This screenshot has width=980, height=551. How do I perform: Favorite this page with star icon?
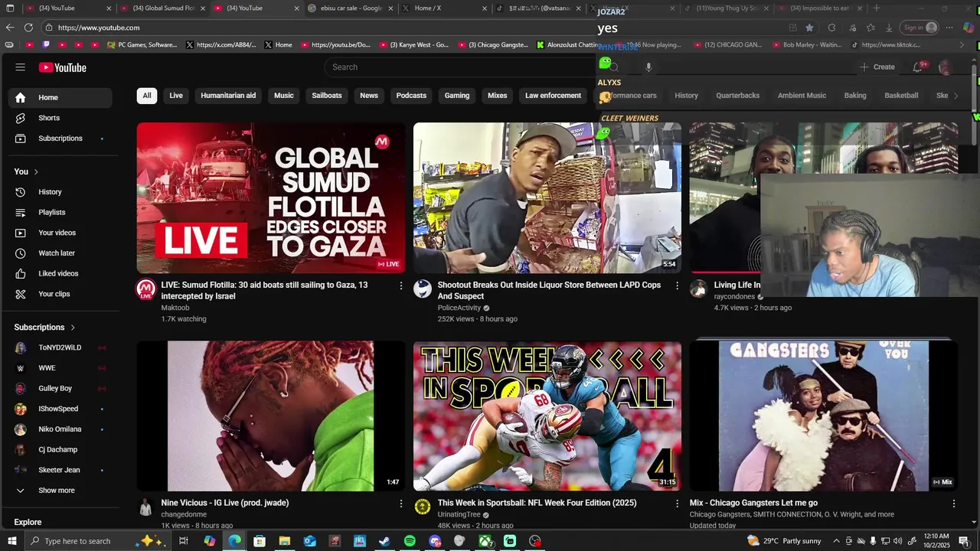pos(809,28)
